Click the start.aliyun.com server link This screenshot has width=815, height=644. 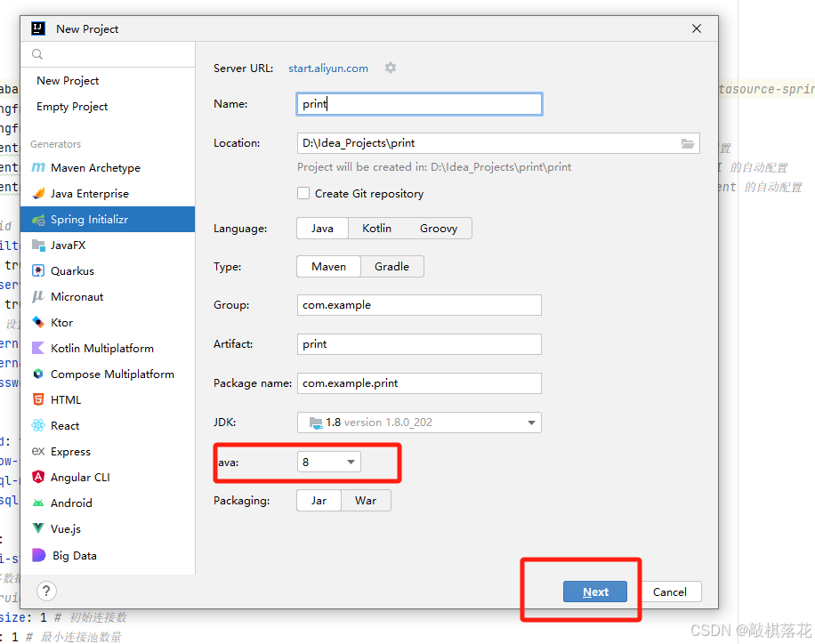(x=327, y=68)
